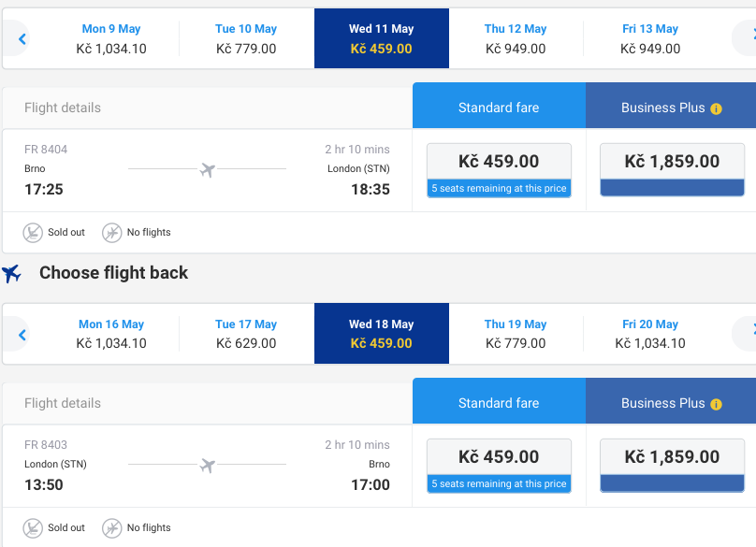Select Mon 9 May outbound date
Image resolution: width=756 pixels, height=547 pixels.
(x=111, y=38)
